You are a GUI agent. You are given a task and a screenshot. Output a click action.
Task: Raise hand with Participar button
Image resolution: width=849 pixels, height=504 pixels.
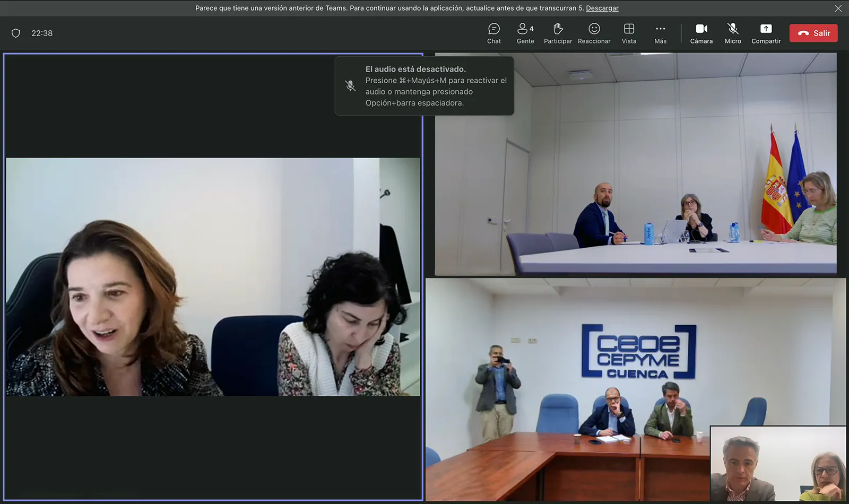pos(558,33)
